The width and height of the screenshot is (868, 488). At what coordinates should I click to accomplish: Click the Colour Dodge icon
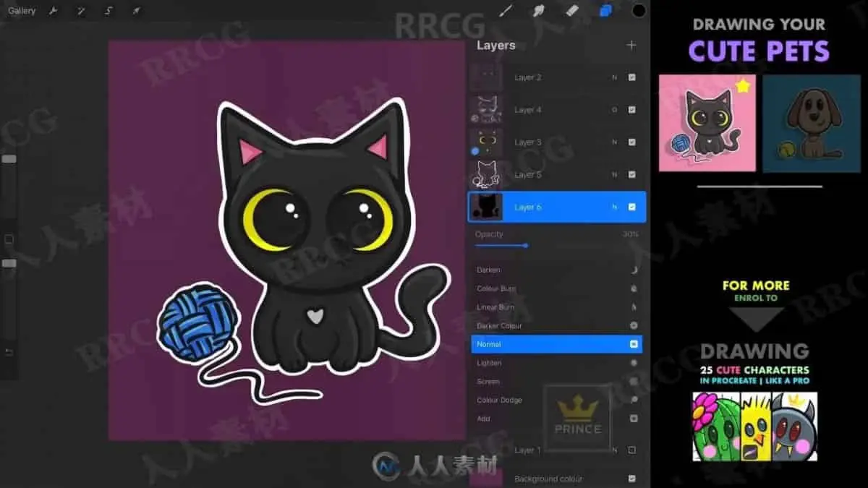634,400
